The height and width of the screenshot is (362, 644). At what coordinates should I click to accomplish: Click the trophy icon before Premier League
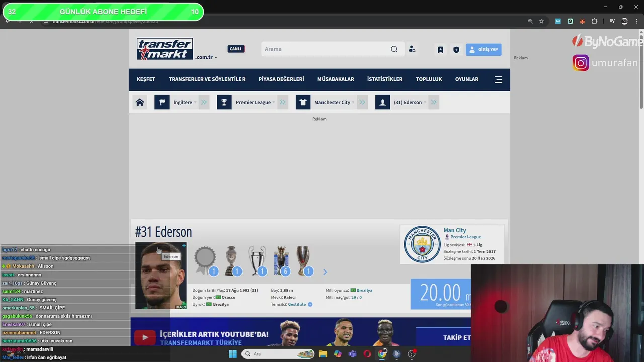click(x=224, y=102)
